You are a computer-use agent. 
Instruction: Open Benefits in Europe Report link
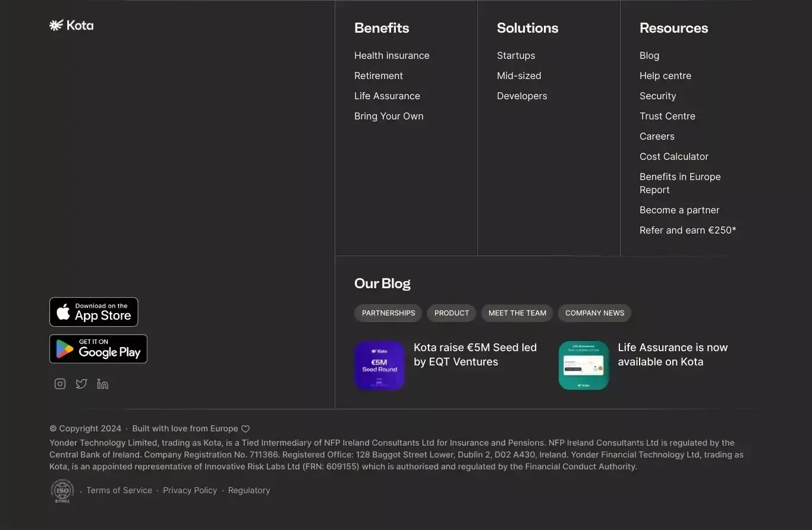(x=680, y=183)
